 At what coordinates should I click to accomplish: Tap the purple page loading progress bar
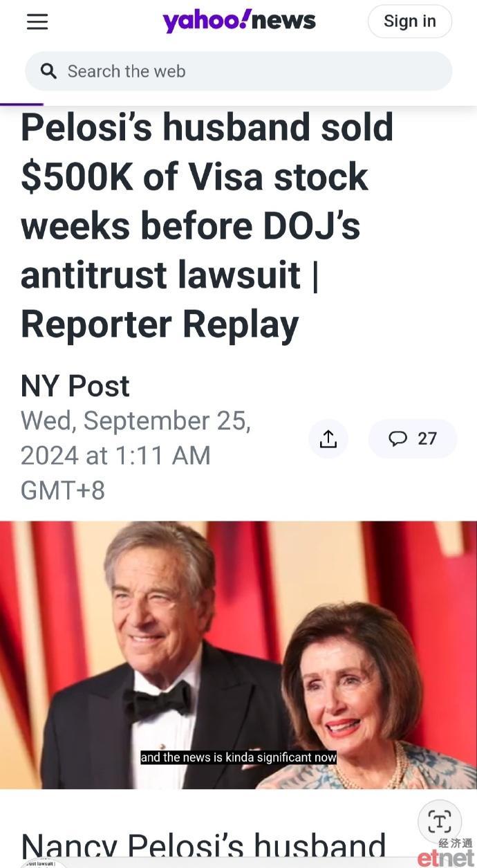tap(21, 104)
